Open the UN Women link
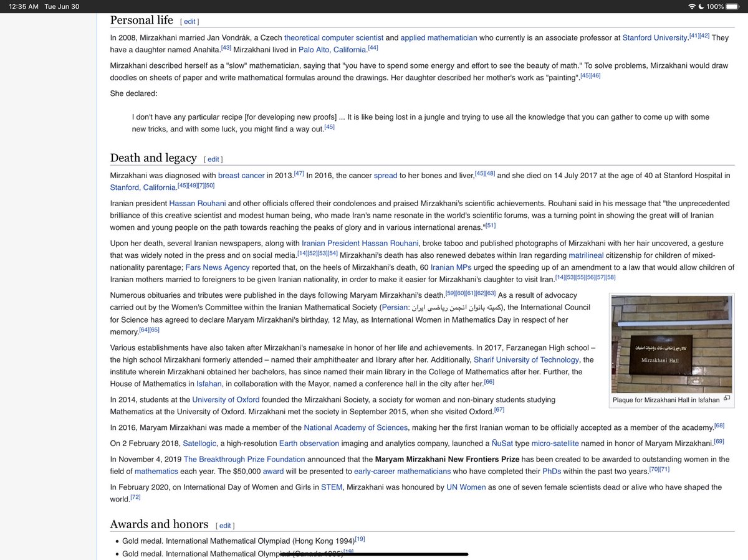The height and width of the screenshot is (560, 748). pyautogui.click(x=466, y=487)
